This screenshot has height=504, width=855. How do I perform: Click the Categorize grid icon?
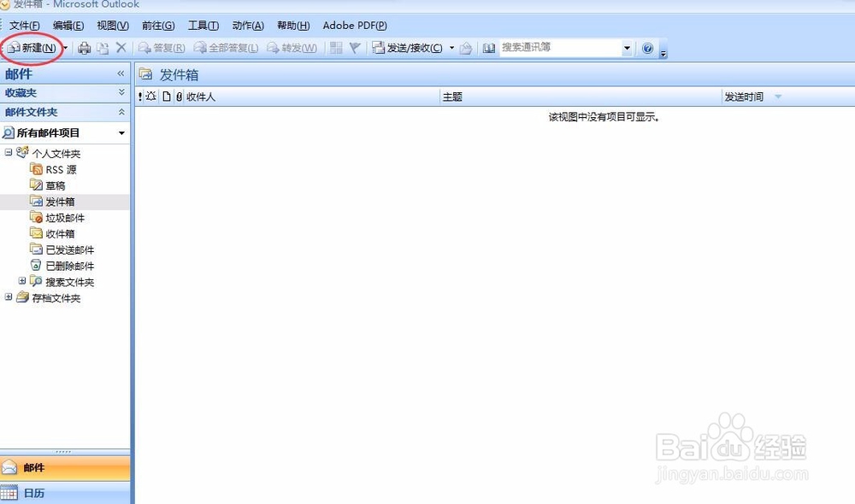pos(336,48)
